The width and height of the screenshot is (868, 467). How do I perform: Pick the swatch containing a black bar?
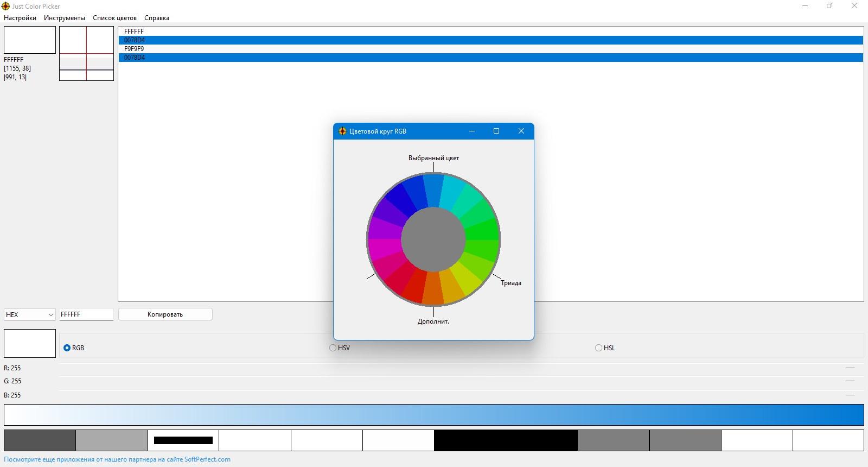tap(183, 440)
